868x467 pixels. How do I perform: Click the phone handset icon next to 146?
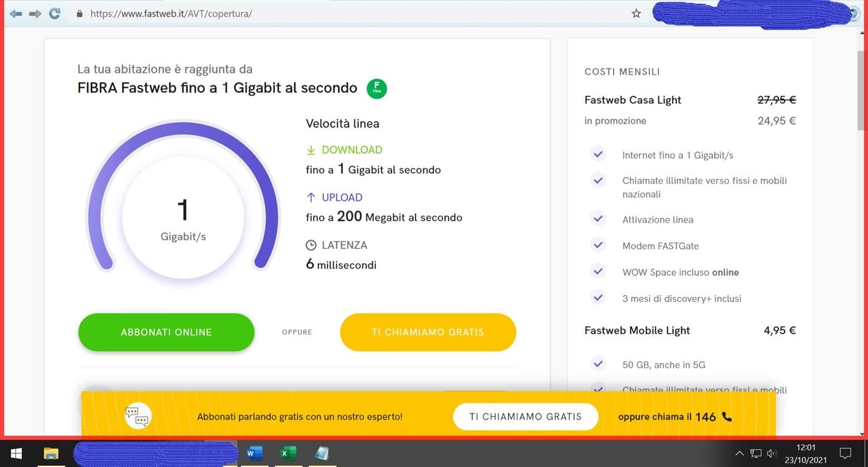727,417
